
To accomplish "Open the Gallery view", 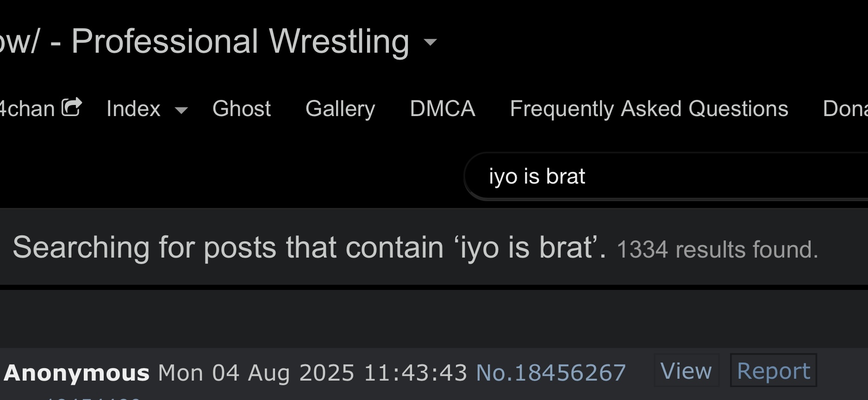I will pos(340,109).
